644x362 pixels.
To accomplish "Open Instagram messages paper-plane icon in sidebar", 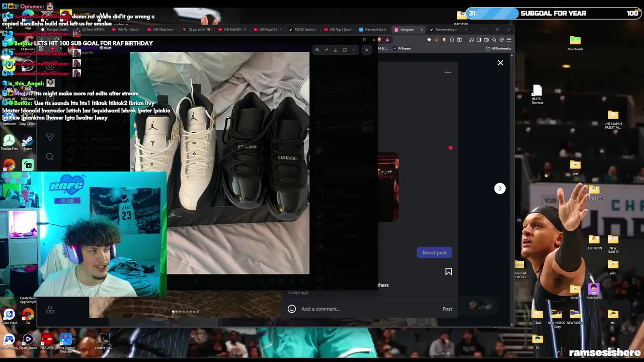I will pos(50,137).
